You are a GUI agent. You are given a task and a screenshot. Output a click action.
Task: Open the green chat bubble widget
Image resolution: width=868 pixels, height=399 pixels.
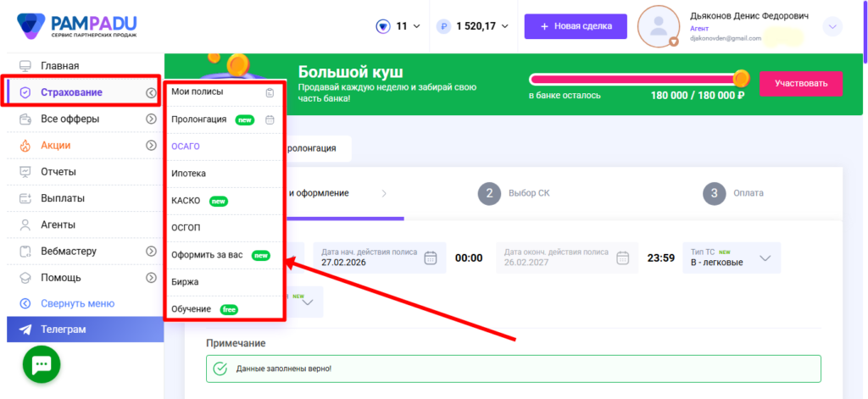pyautogui.click(x=42, y=364)
